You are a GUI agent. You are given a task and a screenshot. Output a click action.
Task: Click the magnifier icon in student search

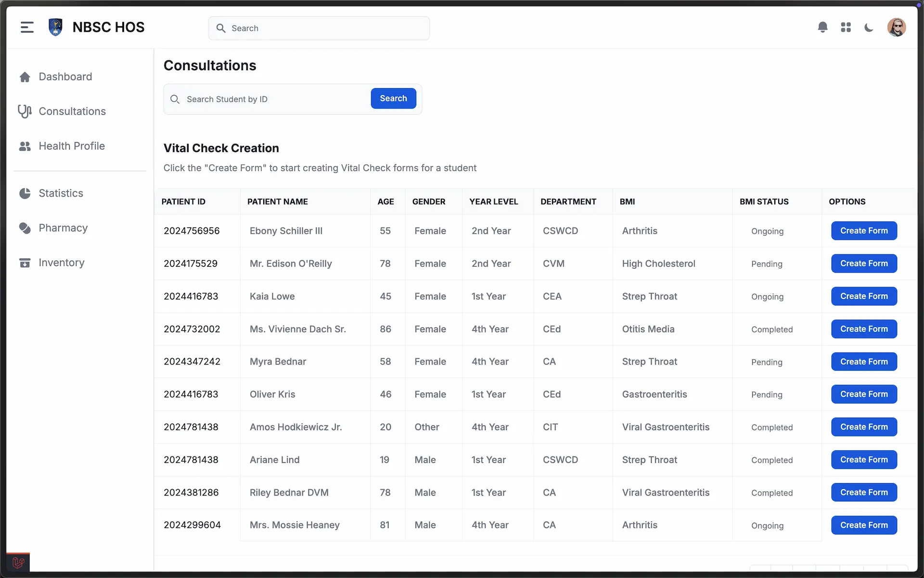175,99
